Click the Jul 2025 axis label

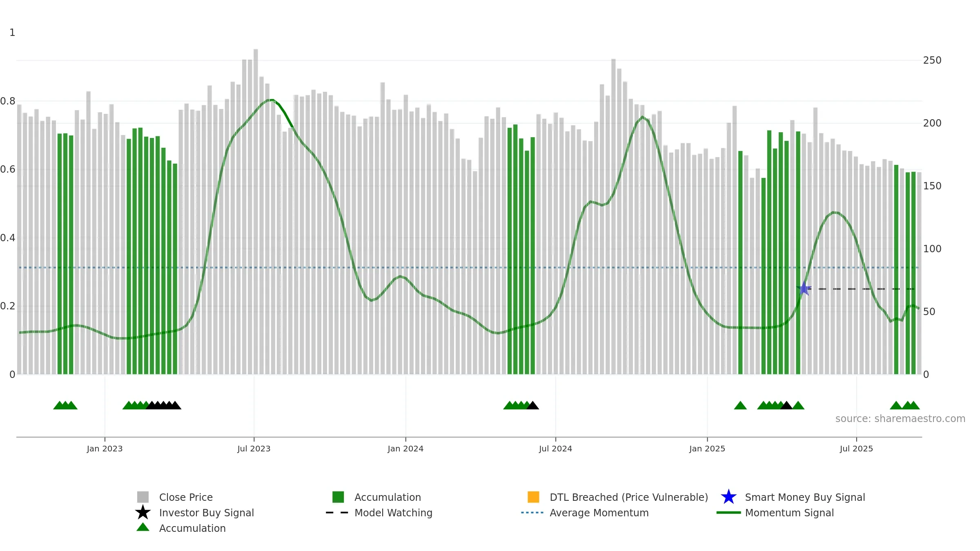(x=856, y=449)
